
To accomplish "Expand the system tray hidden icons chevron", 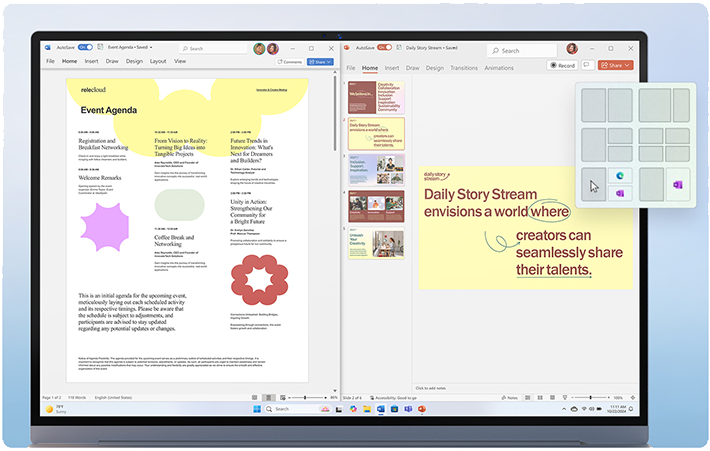I will click(x=564, y=409).
